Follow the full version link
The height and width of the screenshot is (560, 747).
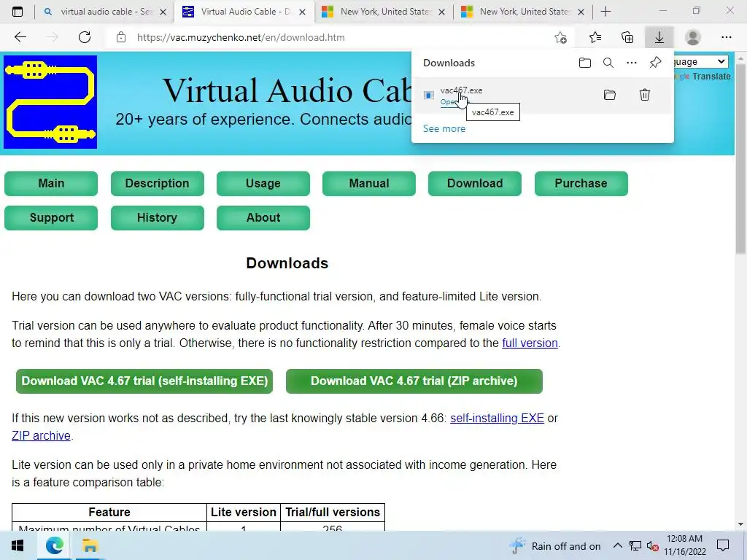point(530,343)
